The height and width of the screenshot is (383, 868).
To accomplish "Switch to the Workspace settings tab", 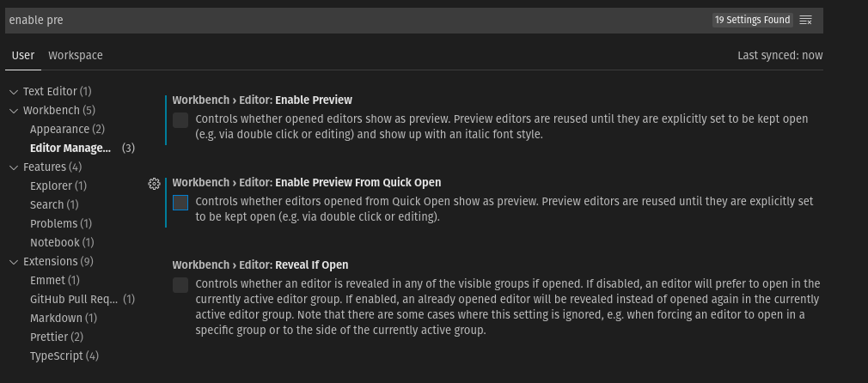I will coord(76,55).
